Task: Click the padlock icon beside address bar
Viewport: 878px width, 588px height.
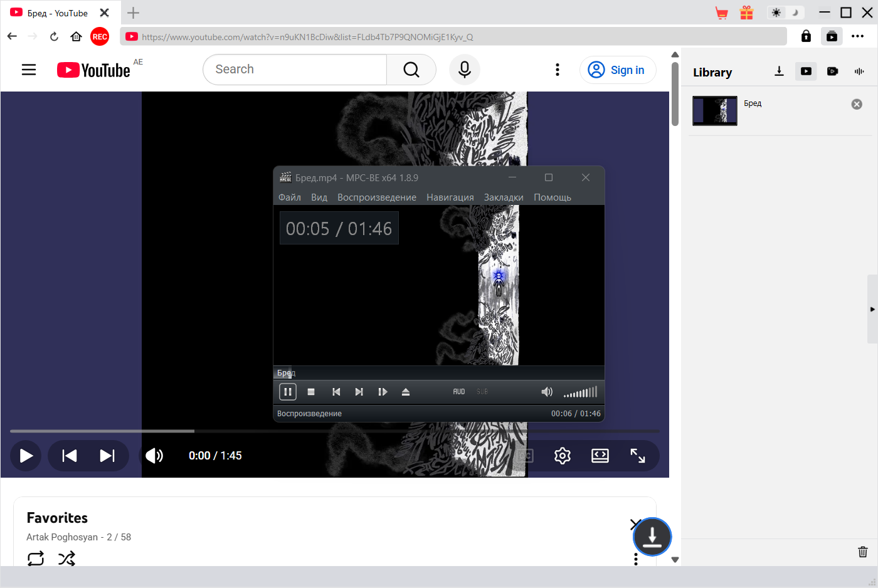Action: (x=806, y=36)
